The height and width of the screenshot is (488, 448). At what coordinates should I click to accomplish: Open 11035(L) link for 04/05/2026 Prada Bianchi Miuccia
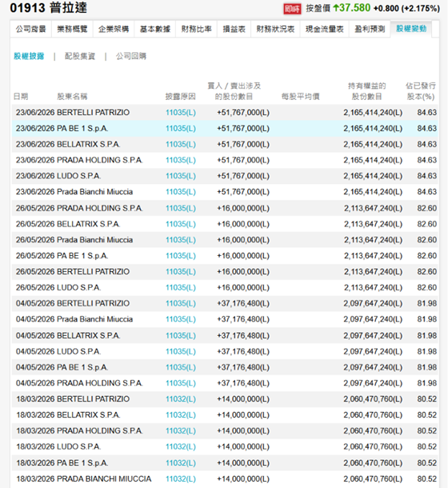[x=181, y=319]
